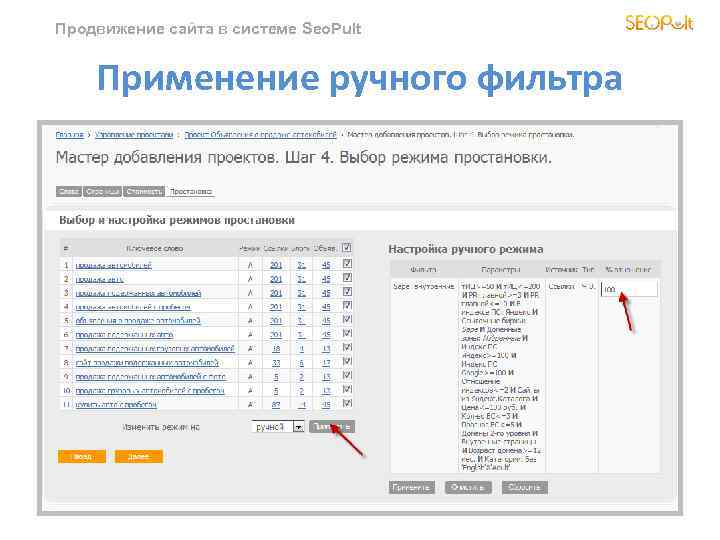Toggle the checkbox in keyword row 10
The image size is (720, 540).
[347, 389]
